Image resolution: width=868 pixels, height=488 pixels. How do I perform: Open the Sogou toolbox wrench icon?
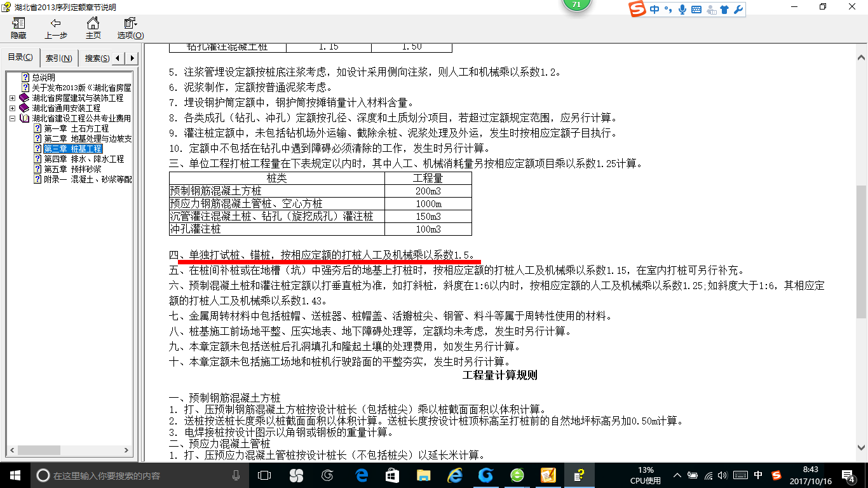point(738,10)
